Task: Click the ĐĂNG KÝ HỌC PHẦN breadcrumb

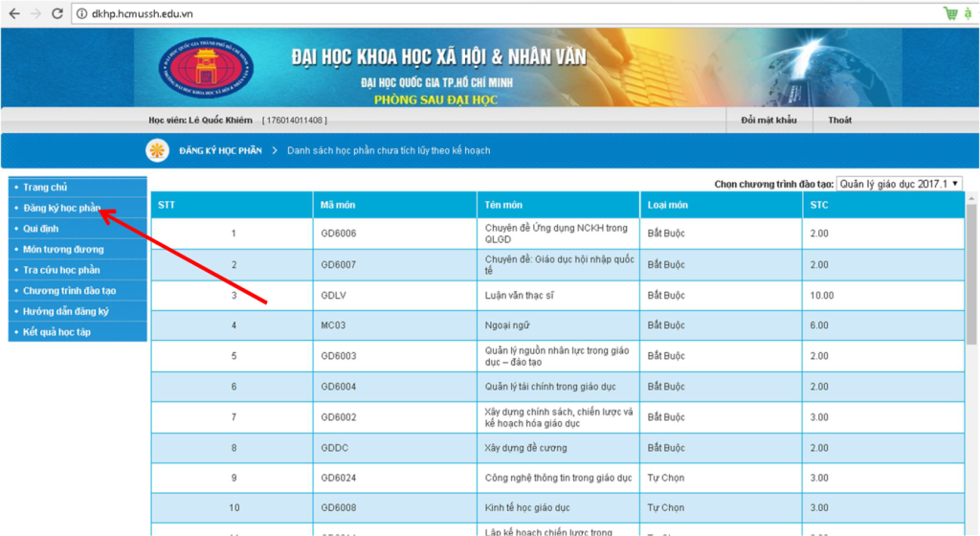Action: coord(220,150)
